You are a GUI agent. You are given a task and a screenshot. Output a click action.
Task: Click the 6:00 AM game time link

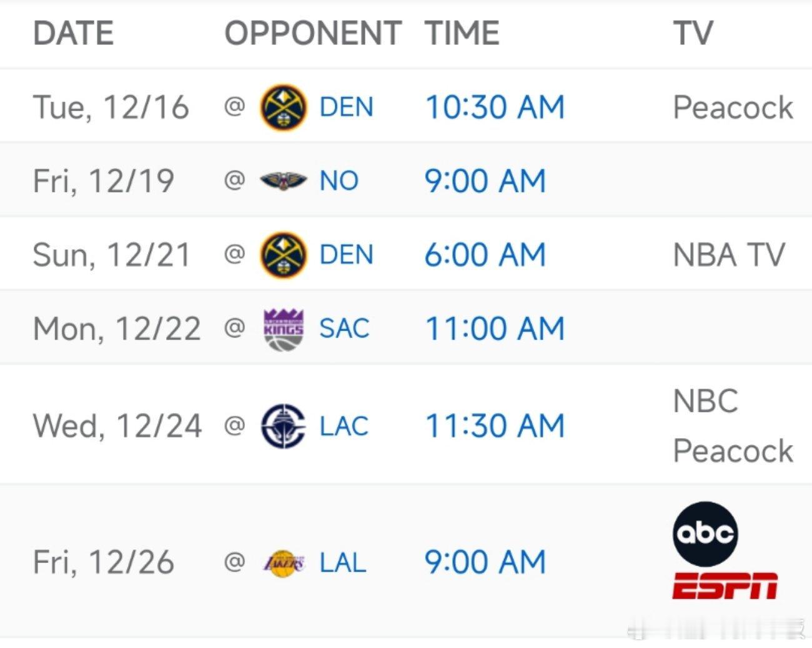485,255
